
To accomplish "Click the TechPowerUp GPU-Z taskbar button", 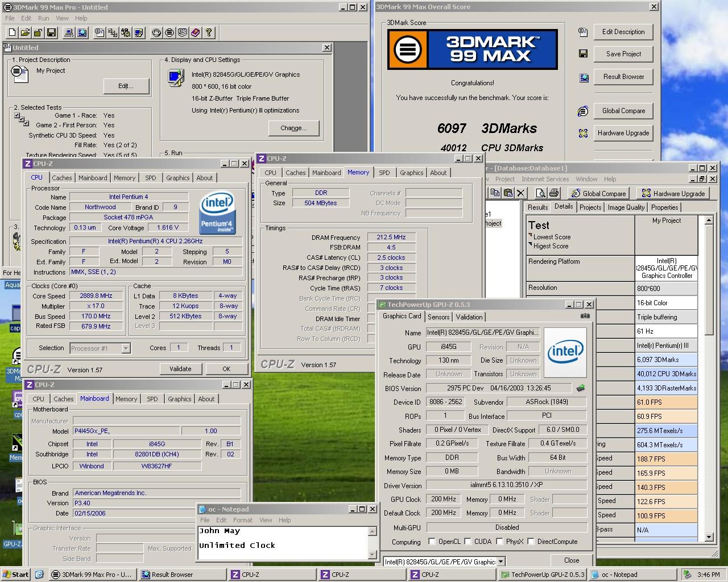I will coord(541,575).
